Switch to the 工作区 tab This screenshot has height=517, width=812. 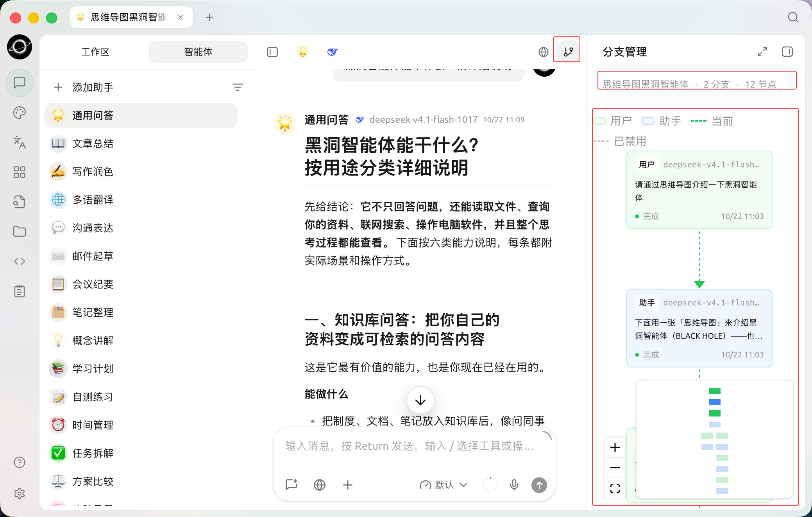(x=95, y=52)
